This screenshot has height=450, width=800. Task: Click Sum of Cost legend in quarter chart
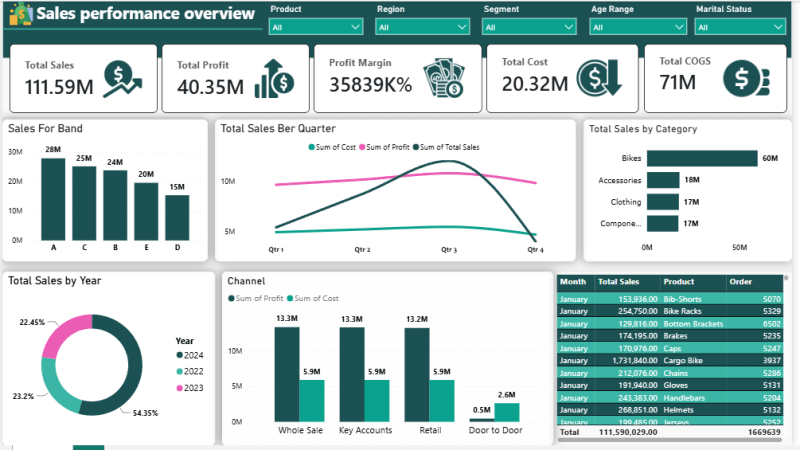point(332,147)
